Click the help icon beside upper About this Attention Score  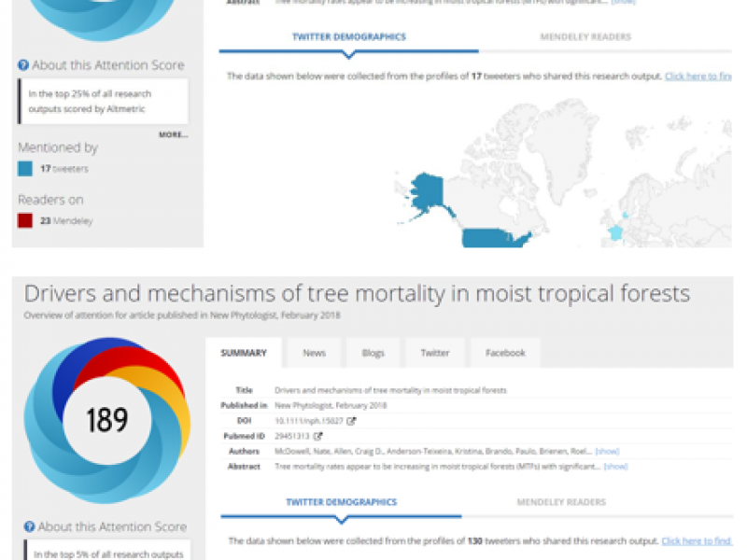click(23, 65)
